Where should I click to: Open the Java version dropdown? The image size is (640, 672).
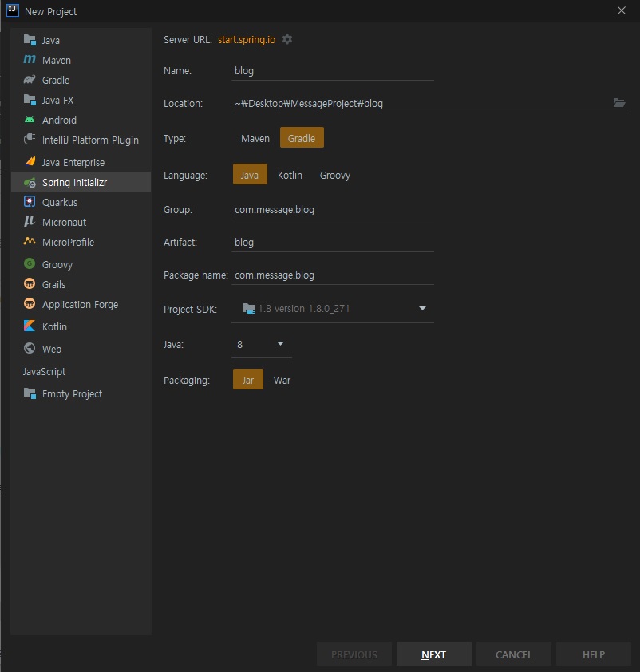280,344
